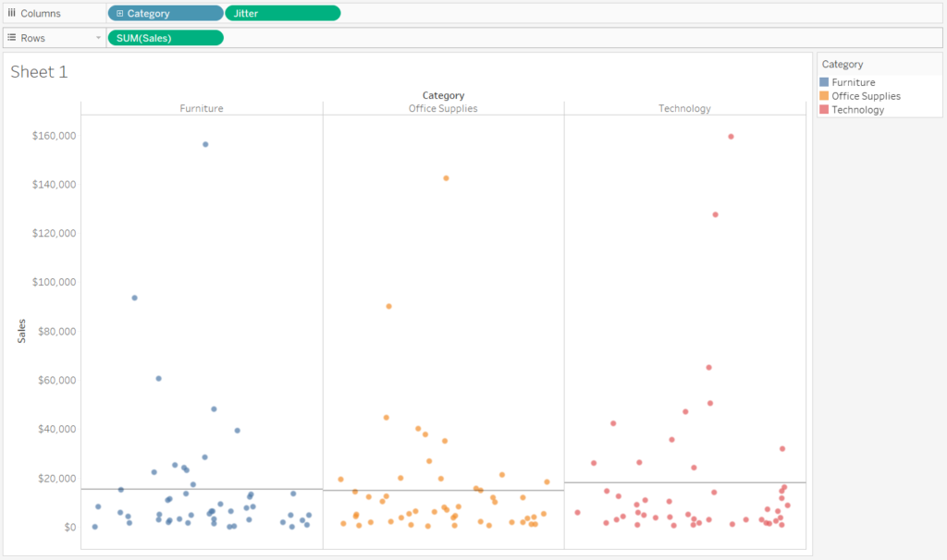This screenshot has width=947, height=560.
Task: Collapse the Category pill hierarchy box
Action: click(x=121, y=12)
